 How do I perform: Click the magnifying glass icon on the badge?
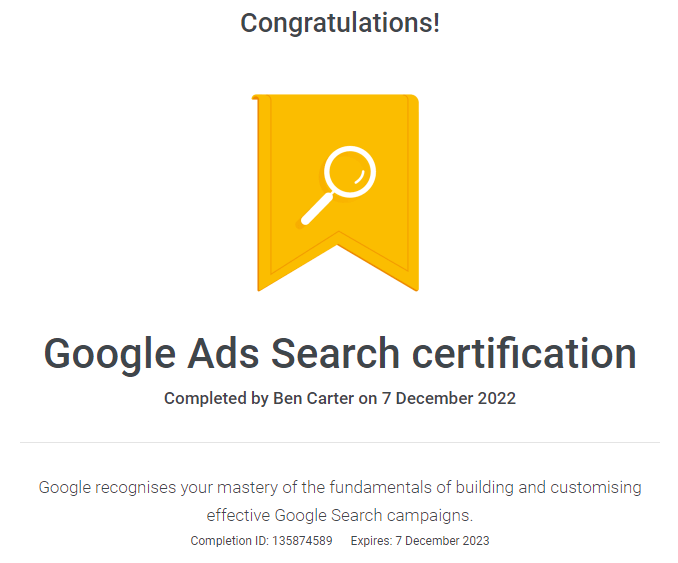pyautogui.click(x=347, y=173)
